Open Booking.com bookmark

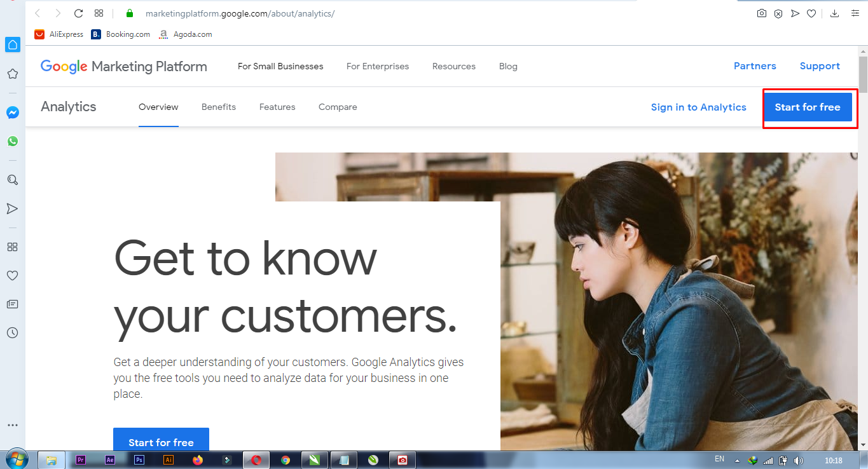click(x=121, y=34)
